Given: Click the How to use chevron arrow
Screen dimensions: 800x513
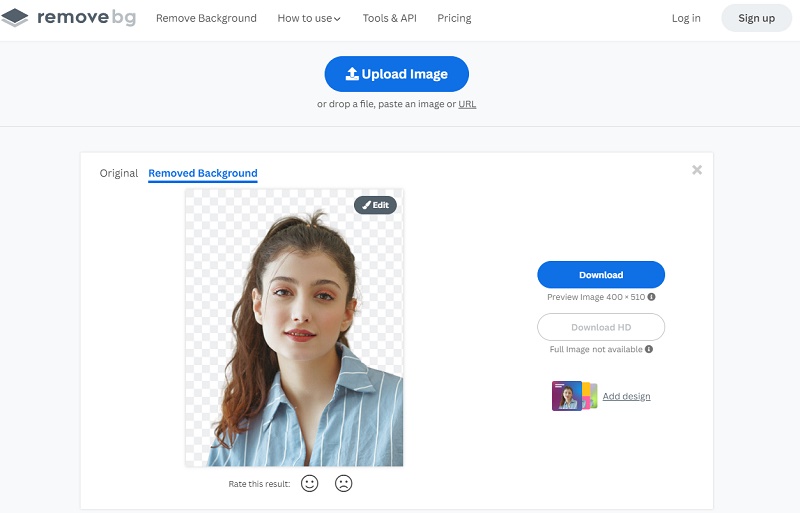Looking at the screenshot, I should tap(337, 19).
